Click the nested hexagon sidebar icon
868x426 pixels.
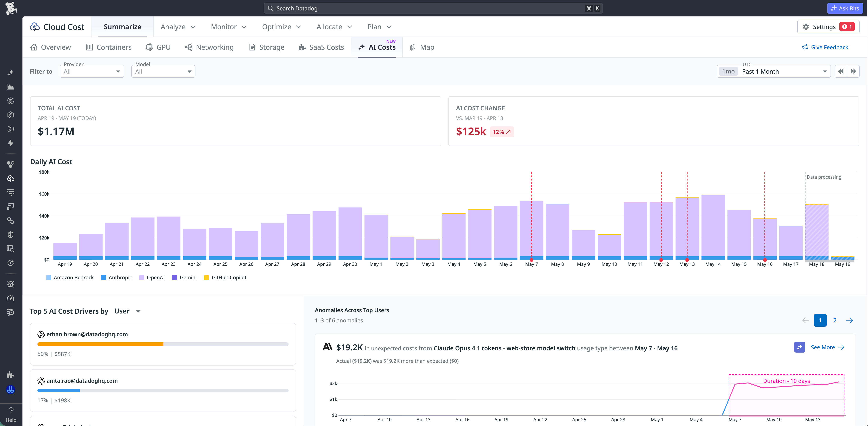tap(11, 115)
